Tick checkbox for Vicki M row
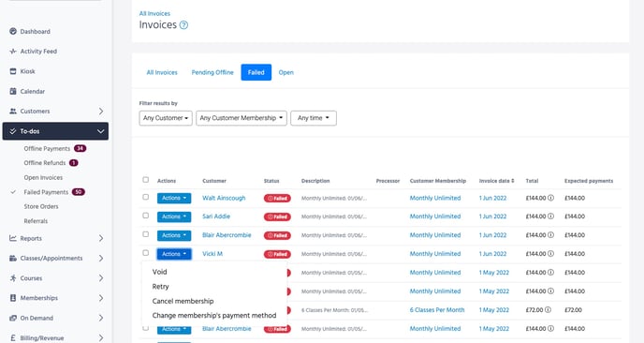 coord(145,253)
